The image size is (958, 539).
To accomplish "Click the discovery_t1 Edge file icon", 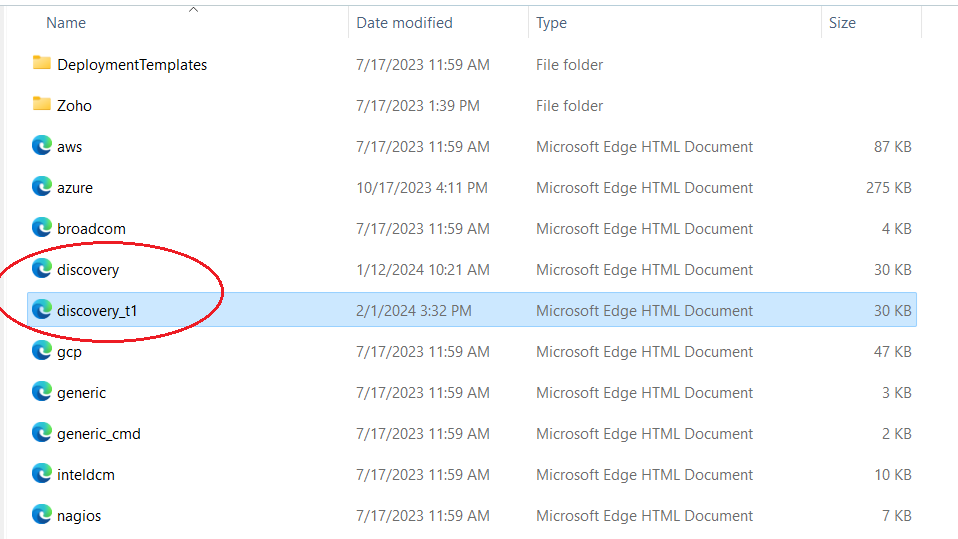I will pyautogui.click(x=41, y=310).
